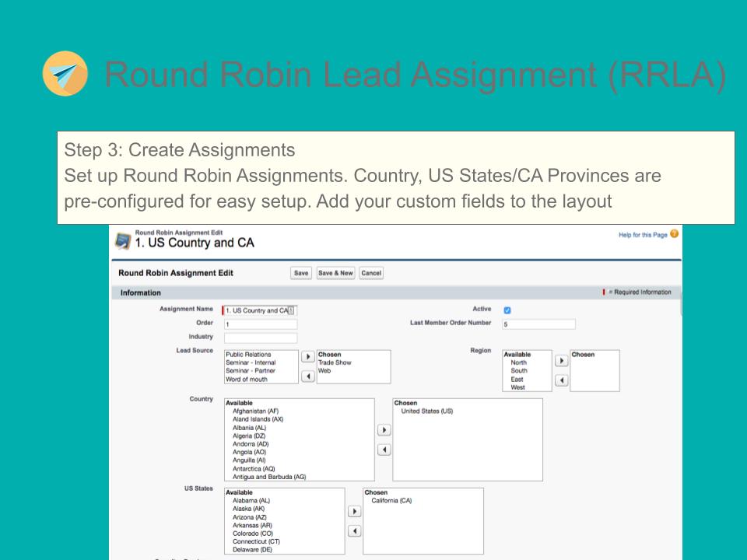This screenshot has width=747, height=560.
Task: Click the left arrow to remove California (CA)
Action: click(x=354, y=530)
